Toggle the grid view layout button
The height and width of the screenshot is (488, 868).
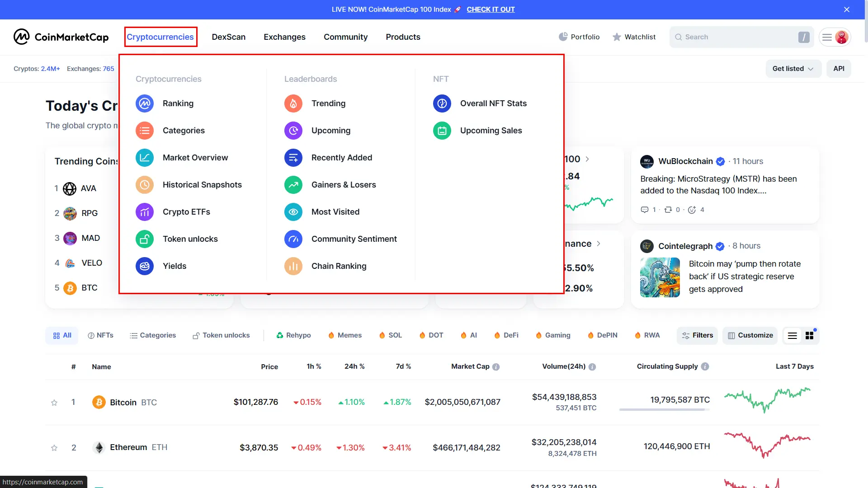pos(810,335)
